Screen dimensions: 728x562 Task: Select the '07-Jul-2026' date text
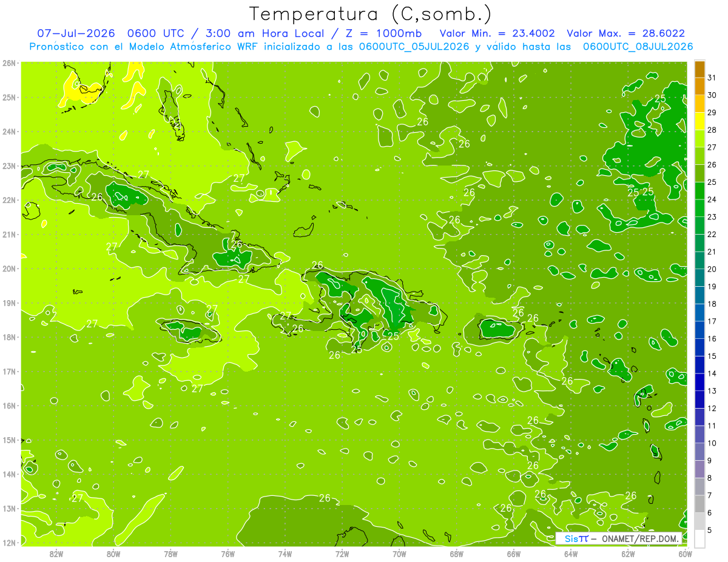[x=76, y=33]
